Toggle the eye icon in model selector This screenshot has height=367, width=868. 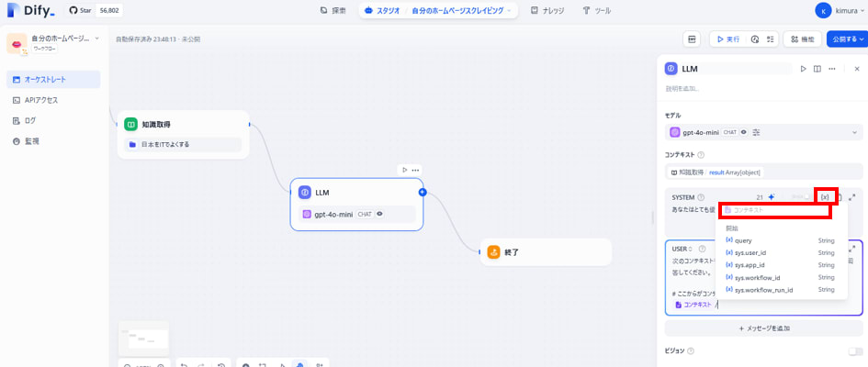click(x=743, y=132)
